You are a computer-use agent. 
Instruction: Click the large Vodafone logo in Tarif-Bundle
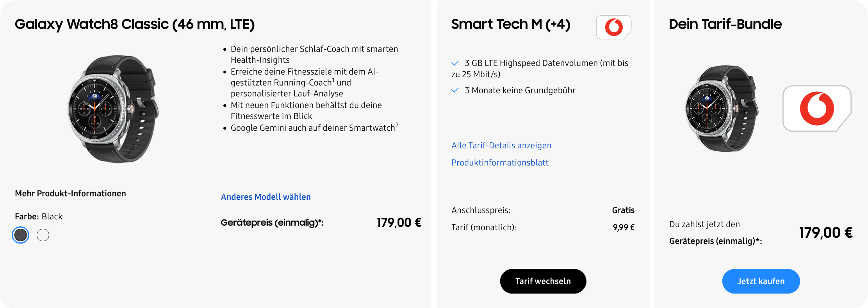(x=817, y=109)
